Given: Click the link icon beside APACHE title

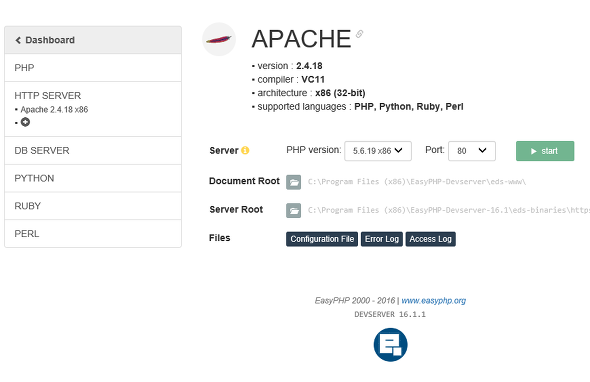Looking at the screenshot, I should [x=359, y=34].
